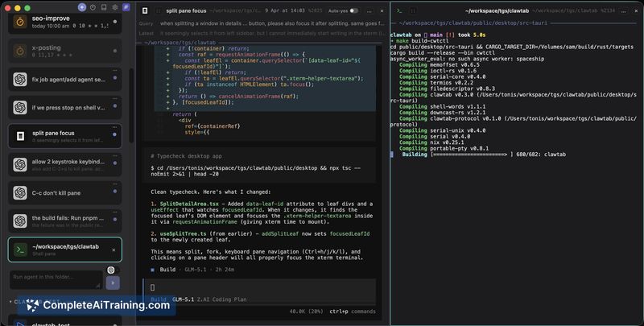Click 'Build' mode label below prompt input
Screen dimensions: 644x326
159,299
